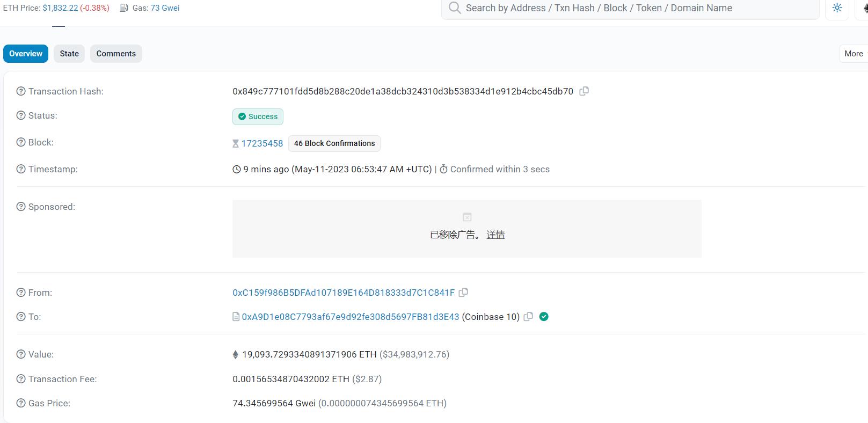Click the (Coinbase 10) label
868x423 pixels.
(491, 317)
